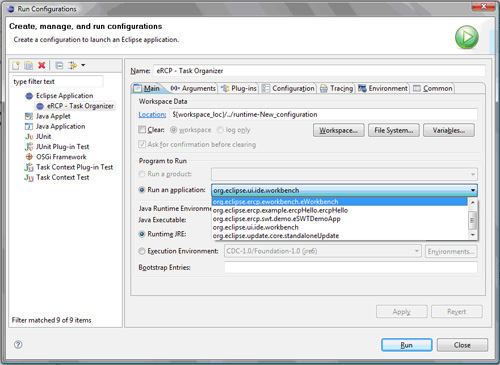Choose org.eclipse.ercp.eworkbench.eWorkbench from the list
This screenshot has width=500, height=365.
[x=339, y=202]
